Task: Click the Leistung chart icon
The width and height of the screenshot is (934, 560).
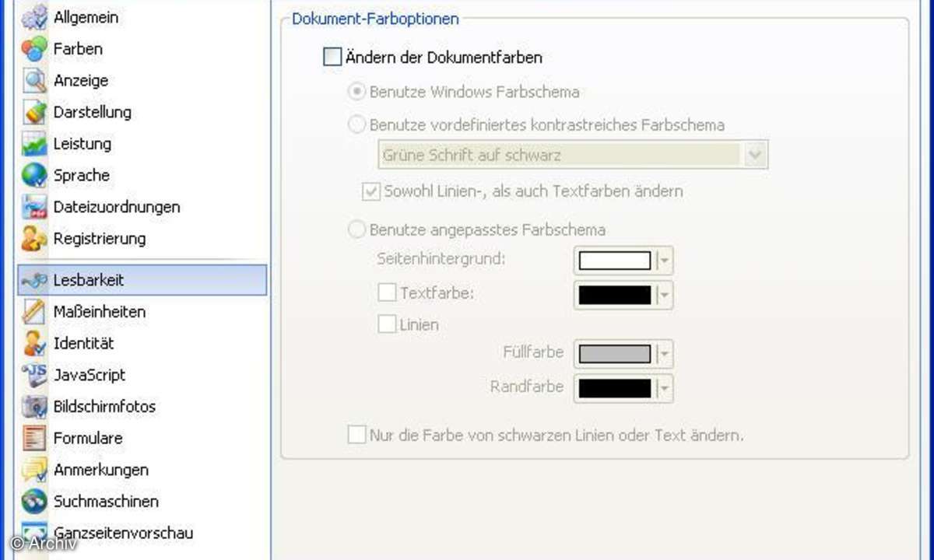Action: pyautogui.click(x=34, y=144)
